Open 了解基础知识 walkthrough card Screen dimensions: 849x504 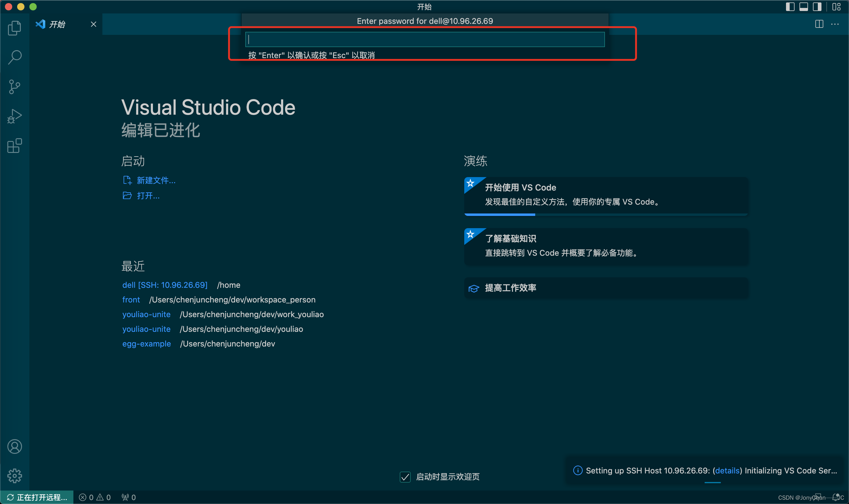pos(606,246)
